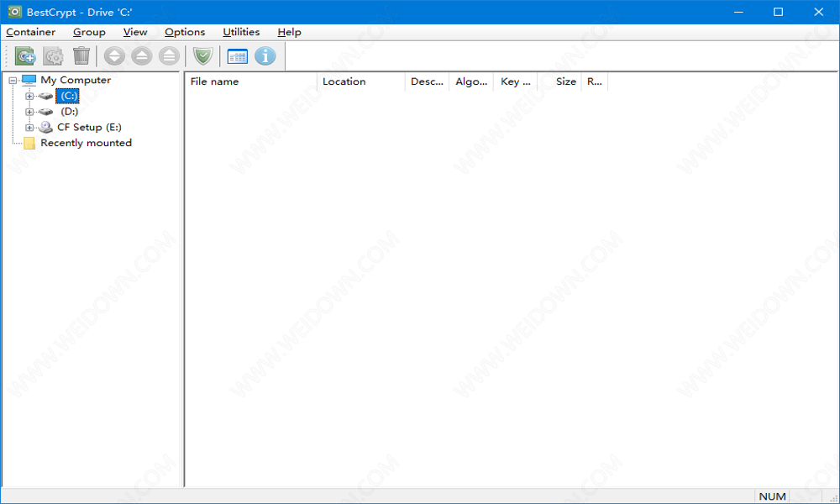Image resolution: width=840 pixels, height=504 pixels.
Task: Click the Desc... column header
Action: point(427,81)
